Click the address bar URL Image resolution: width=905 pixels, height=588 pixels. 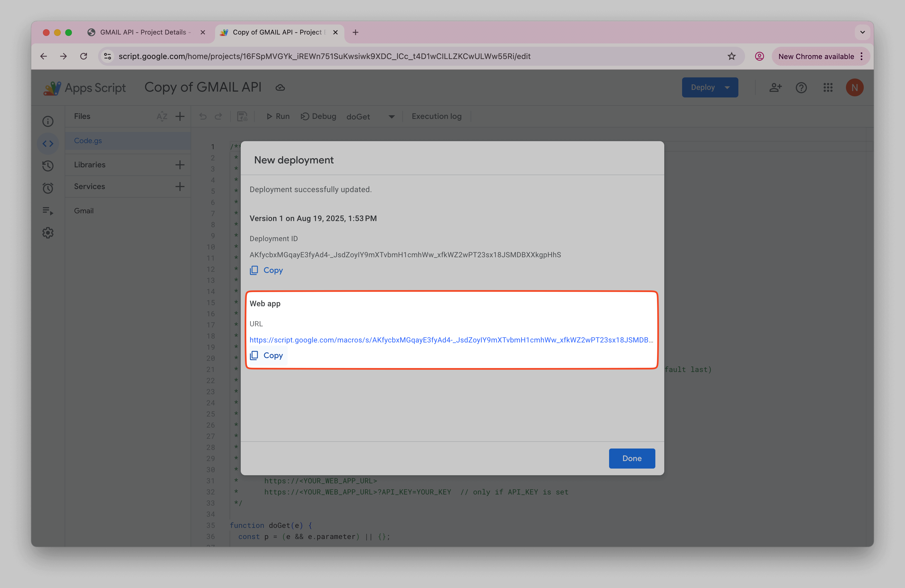click(x=324, y=56)
